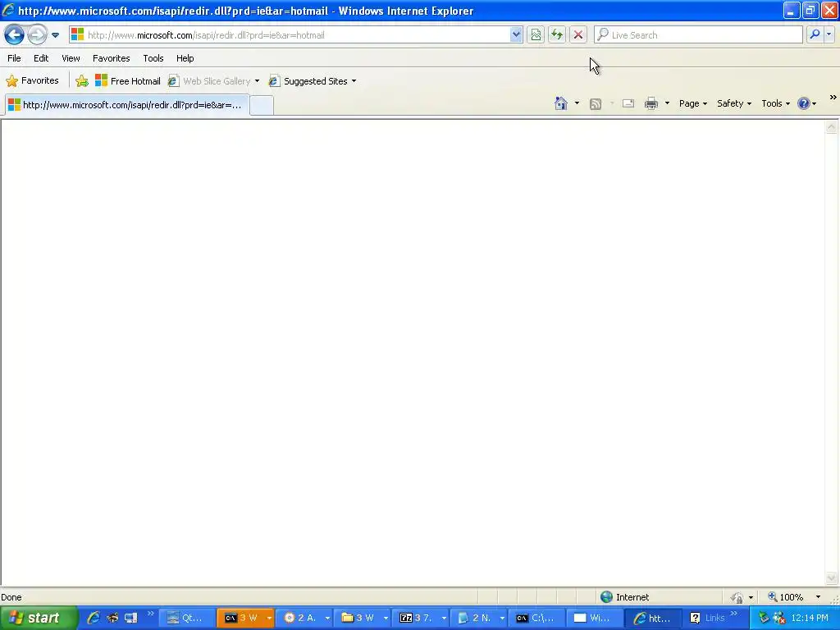The height and width of the screenshot is (630, 840).
Task: Open the folder windows taskbar group
Action: (363, 618)
